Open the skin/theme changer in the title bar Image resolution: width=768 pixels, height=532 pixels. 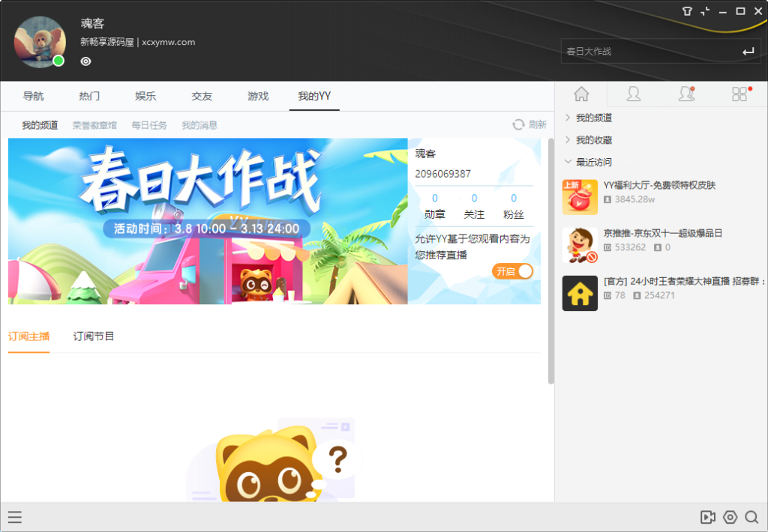pyautogui.click(x=687, y=11)
